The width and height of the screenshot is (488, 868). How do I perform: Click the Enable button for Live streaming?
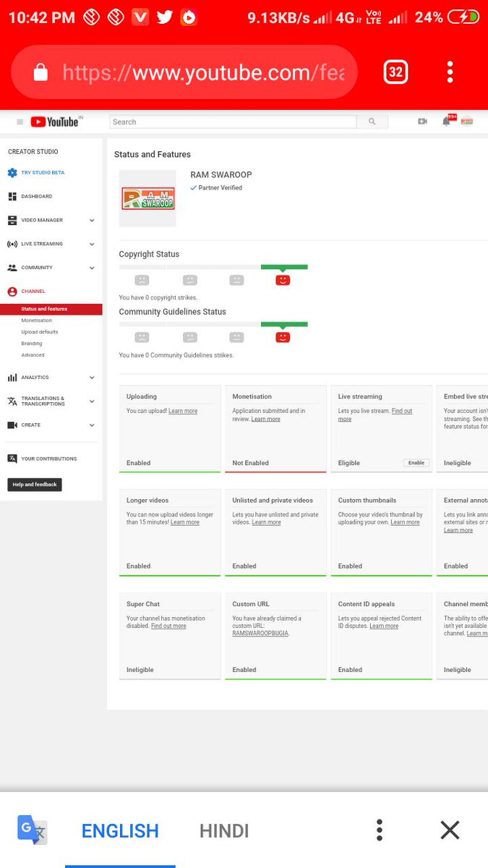pos(416,463)
